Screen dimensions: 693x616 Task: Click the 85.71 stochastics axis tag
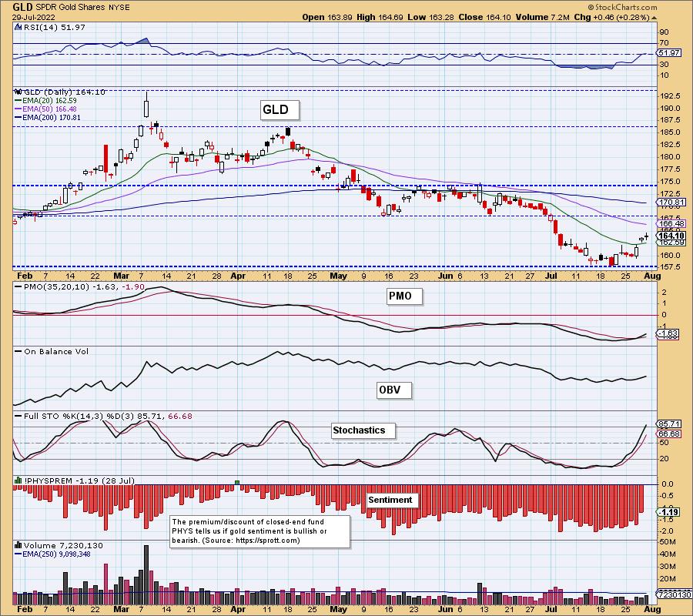point(669,423)
